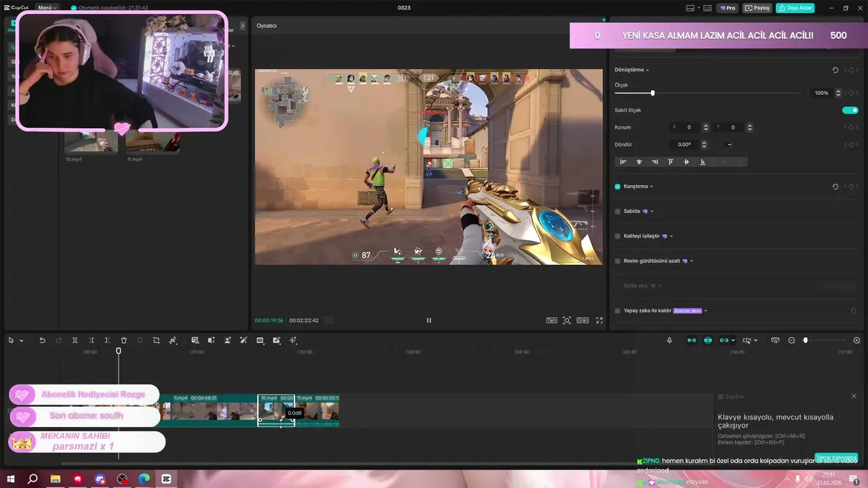Screen dimensions: 868x488
Task: Delete the selected clip with trash icon
Action: [x=123, y=340]
